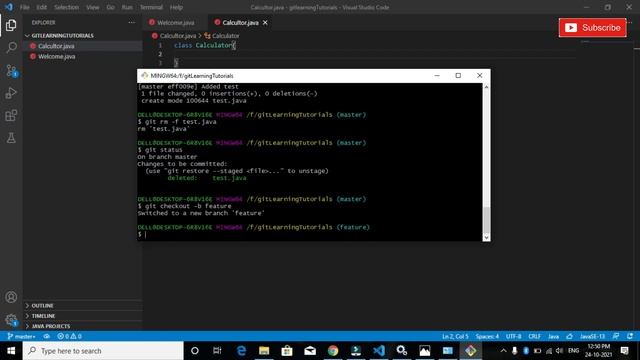640x360 pixels.
Task: Open the Edit menu
Action: pyautogui.click(x=41, y=7)
